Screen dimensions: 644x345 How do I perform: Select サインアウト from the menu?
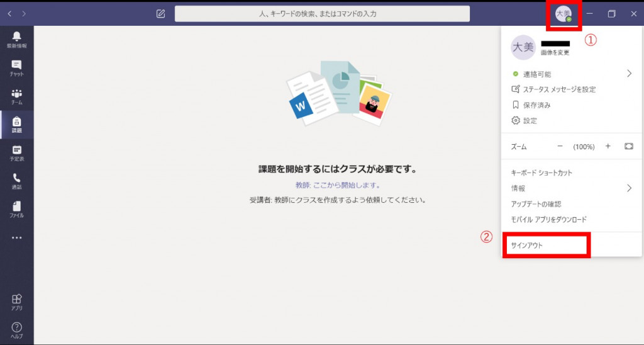coord(527,246)
